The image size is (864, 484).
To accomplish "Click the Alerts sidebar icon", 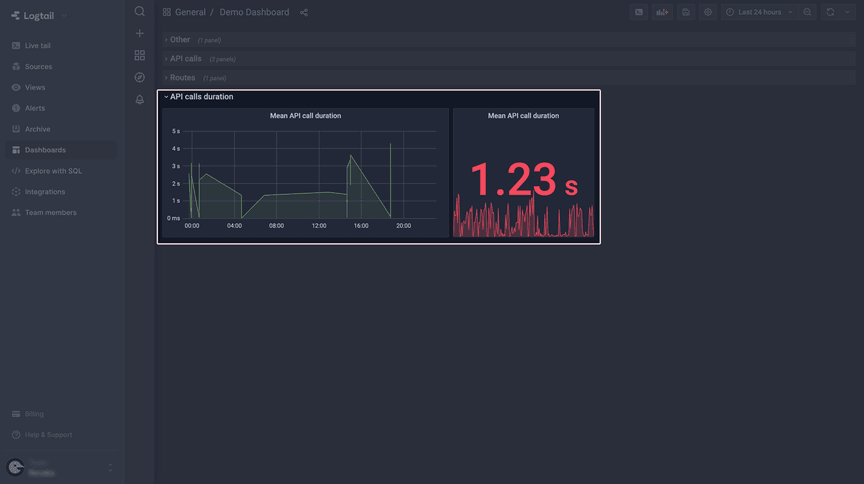I will click(x=16, y=109).
